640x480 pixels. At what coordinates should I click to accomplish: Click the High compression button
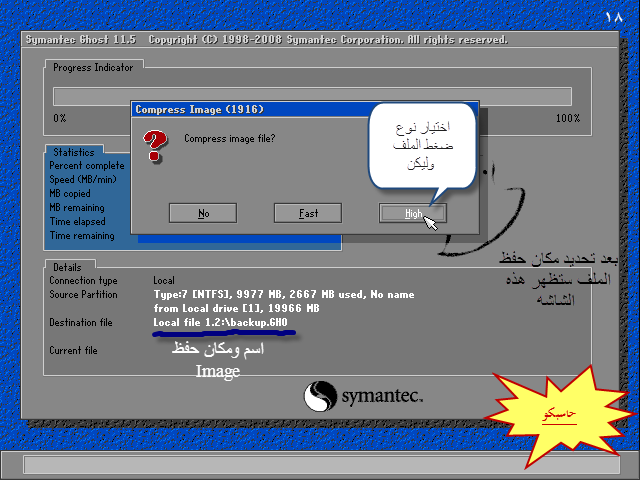pos(413,213)
